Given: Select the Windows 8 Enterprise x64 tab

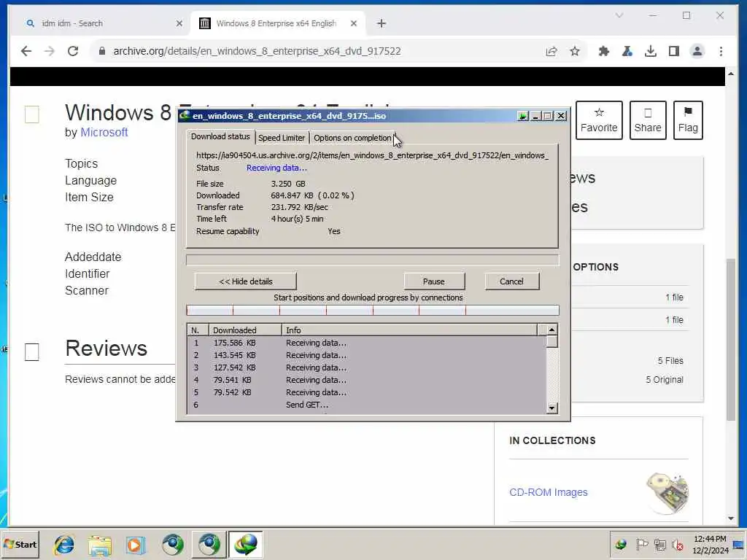Looking at the screenshot, I should 278,23.
